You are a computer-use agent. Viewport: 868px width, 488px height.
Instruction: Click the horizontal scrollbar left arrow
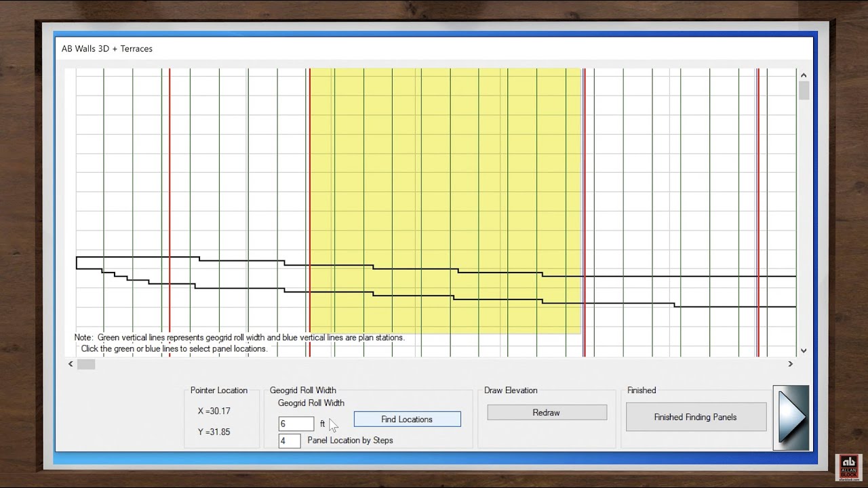pyautogui.click(x=71, y=364)
